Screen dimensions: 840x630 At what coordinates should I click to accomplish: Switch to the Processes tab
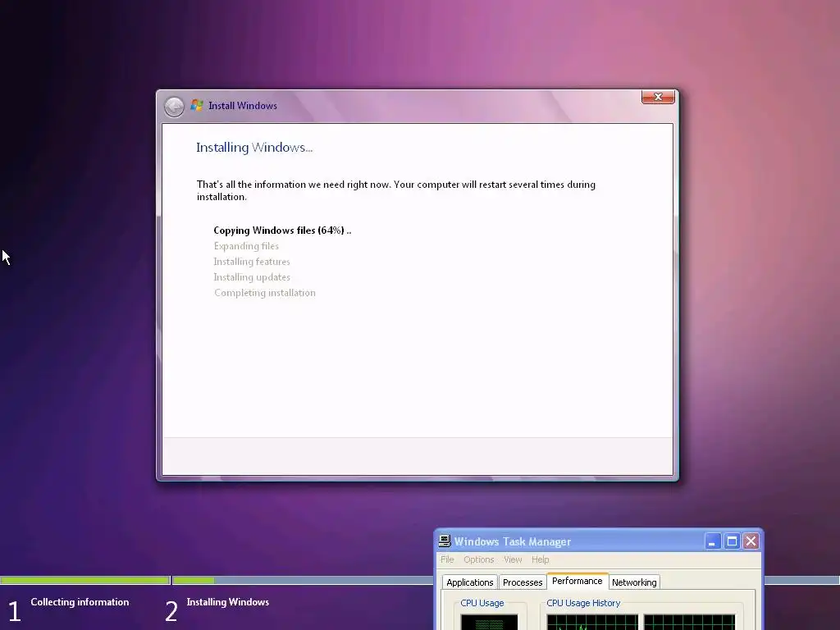[x=523, y=582]
